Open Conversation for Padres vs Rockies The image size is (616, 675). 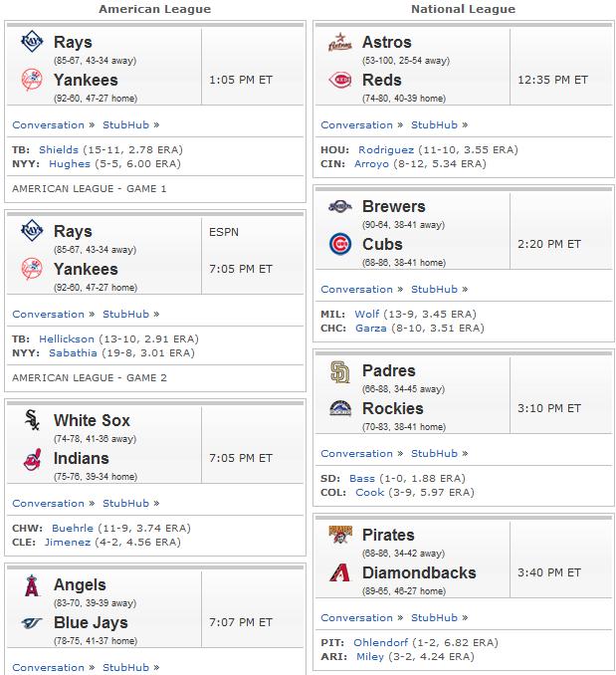[356, 454]
